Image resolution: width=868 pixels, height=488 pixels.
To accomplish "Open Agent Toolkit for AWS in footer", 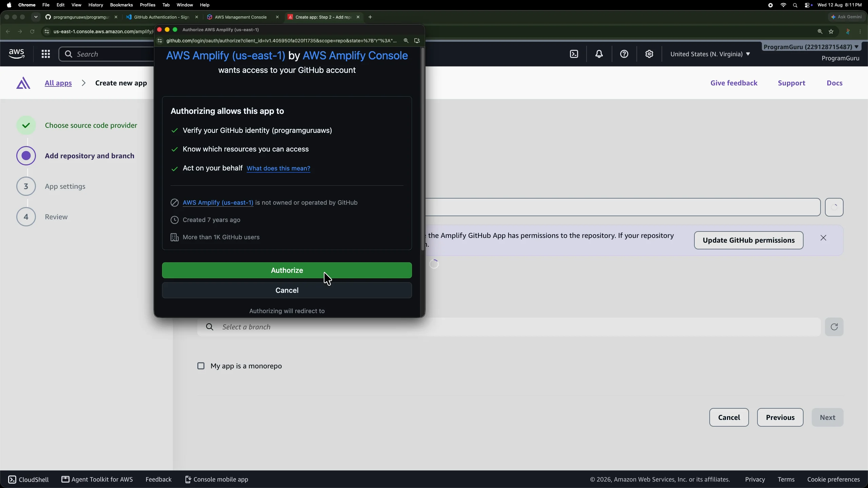I will (x=97, y=480).
